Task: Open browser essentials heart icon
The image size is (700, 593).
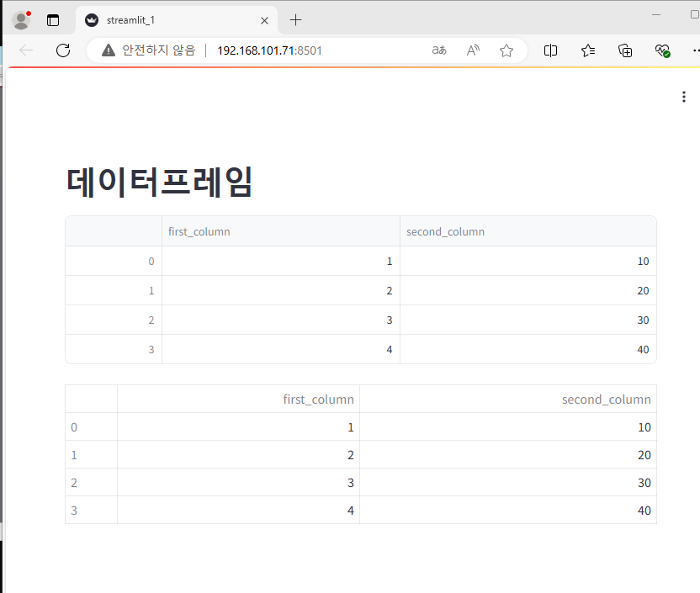Action: [662, 50]
